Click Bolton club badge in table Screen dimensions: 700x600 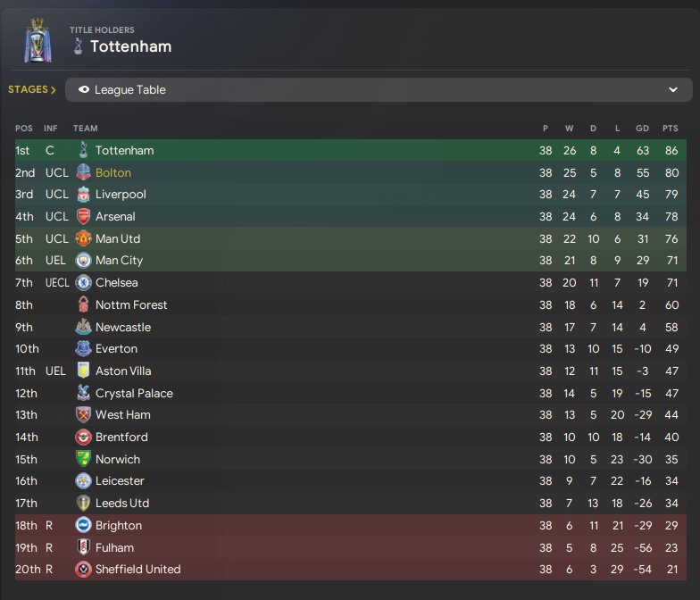pyautogui.click(x=83, y=172)
